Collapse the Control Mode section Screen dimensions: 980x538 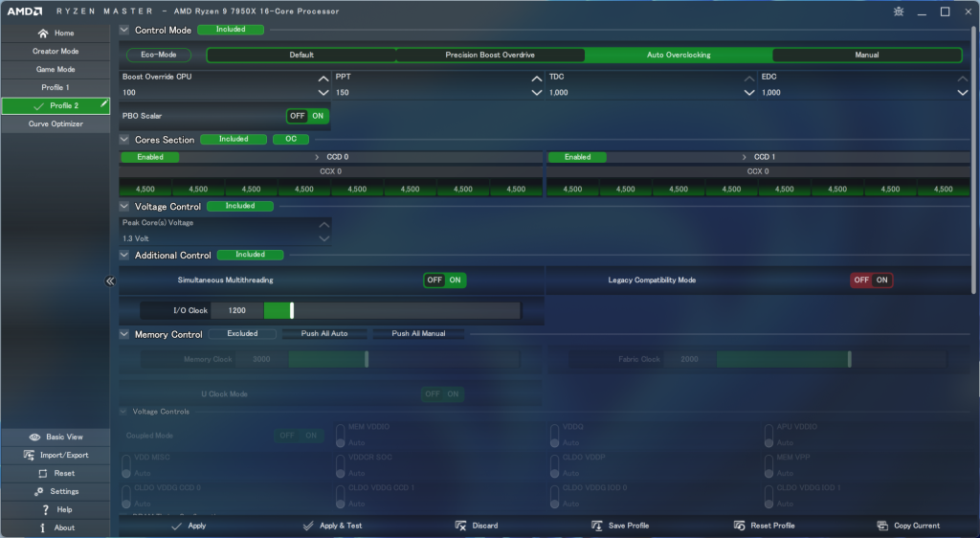(x=124, y=31)
